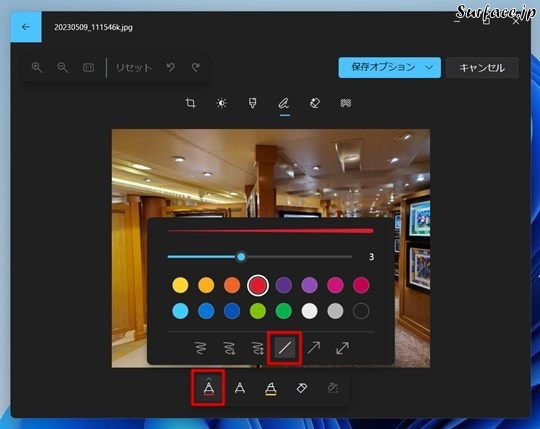
Task: Select the straight line stroke style
Action: 284,348
